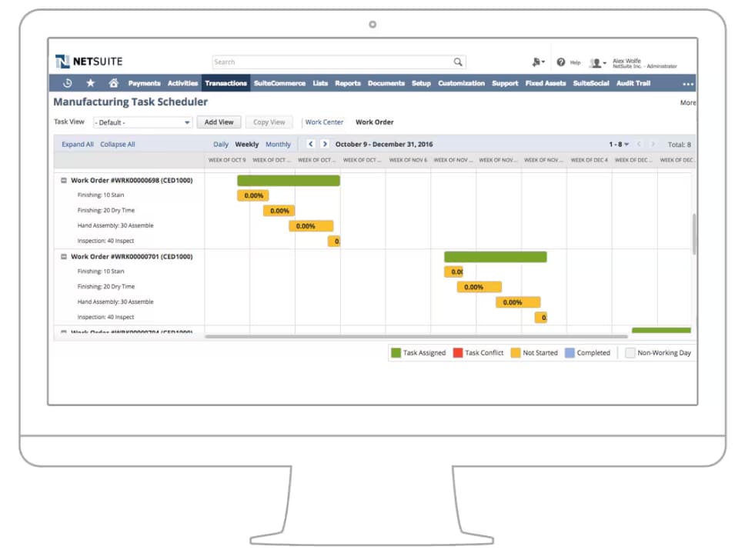Click Inspection: 40 Inspect under WRK00000701
The image size is (745, 560).
(105, 317)
